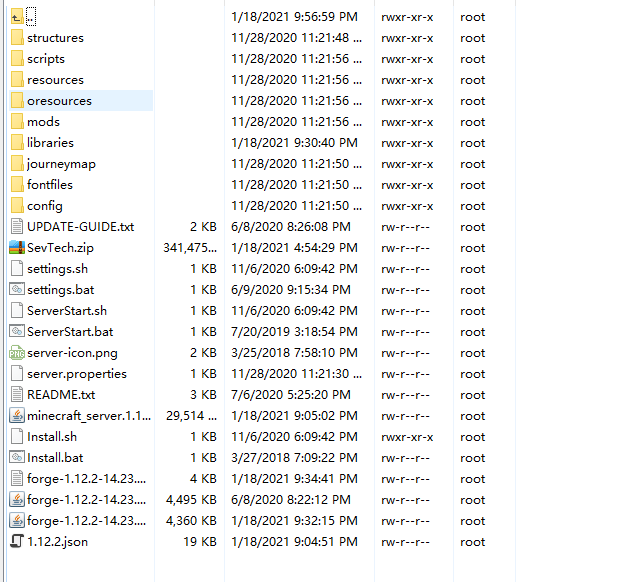Click the 1.12.2.json script icon

(17, 541)
